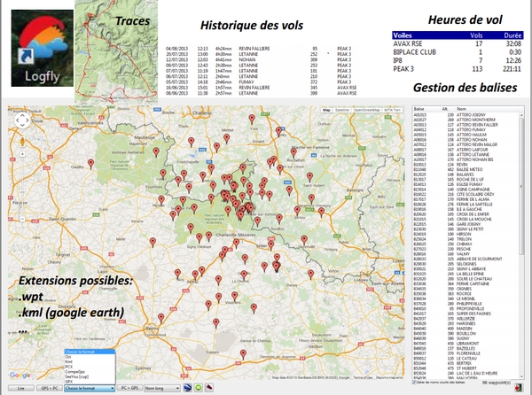Screen dimensions: 532x395
Task: Click the map pan control arrows
Action: (20, 122)
